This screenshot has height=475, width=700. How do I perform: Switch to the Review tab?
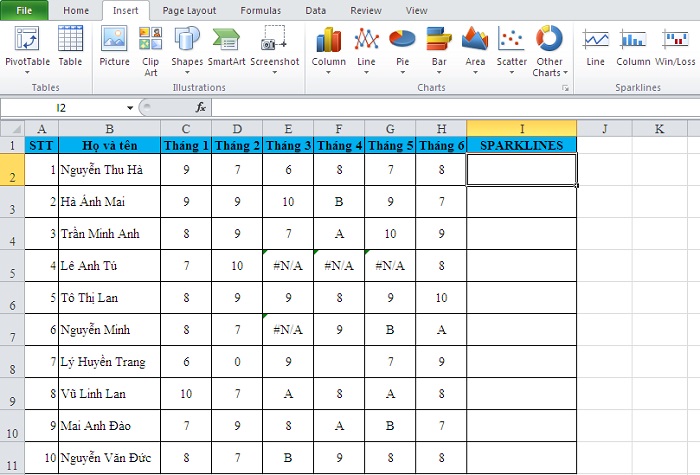point(366,10)
